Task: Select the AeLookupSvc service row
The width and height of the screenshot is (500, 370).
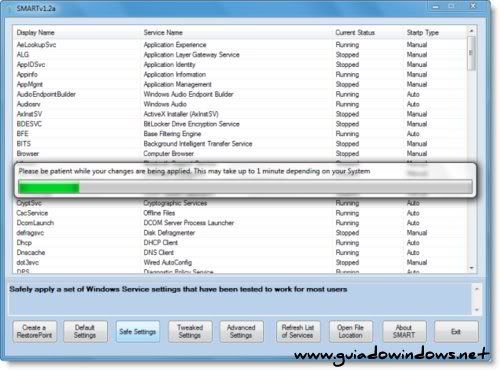Action: (240, 45)
